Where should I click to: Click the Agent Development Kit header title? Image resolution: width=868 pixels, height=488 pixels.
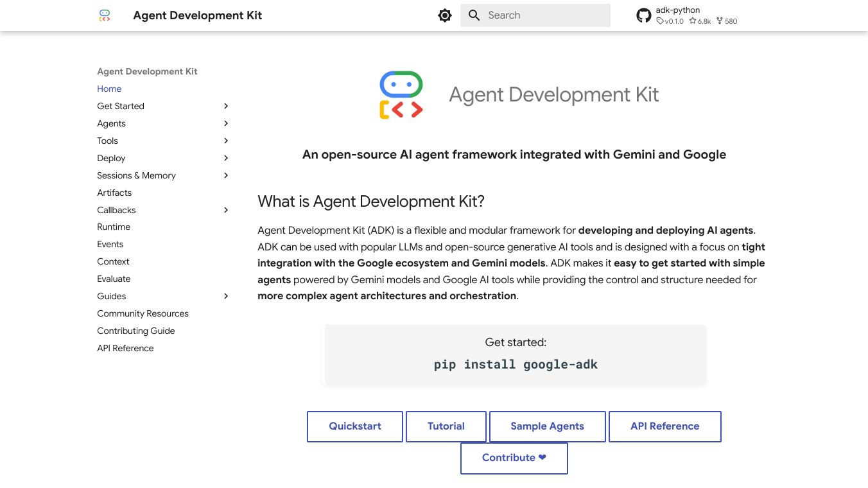point(198,15)
